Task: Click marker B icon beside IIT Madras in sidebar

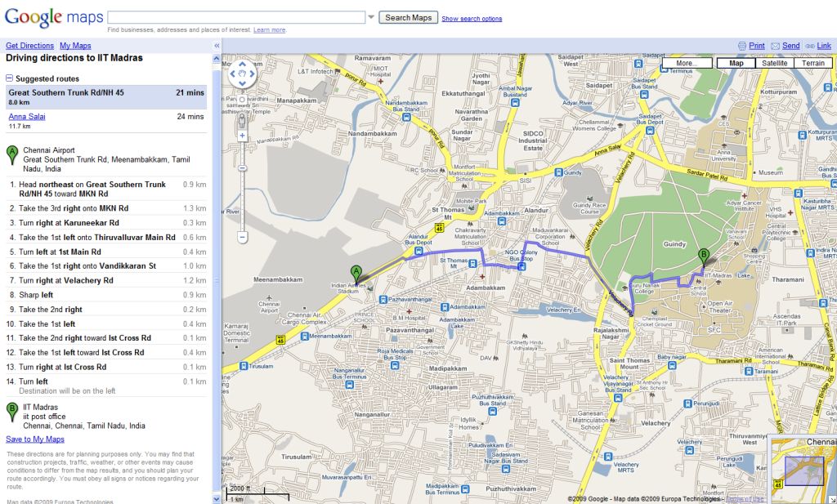Action: click(x=11, y=412)
